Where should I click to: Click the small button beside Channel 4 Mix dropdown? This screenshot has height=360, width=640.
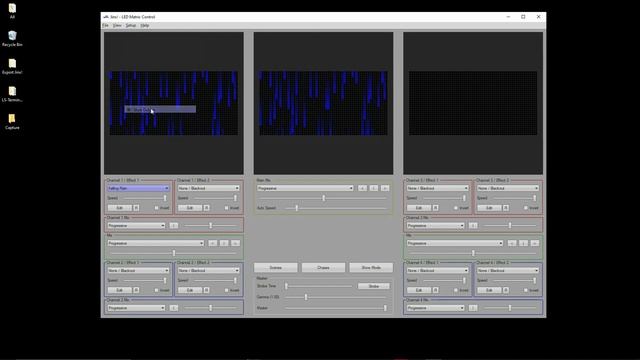473,308
